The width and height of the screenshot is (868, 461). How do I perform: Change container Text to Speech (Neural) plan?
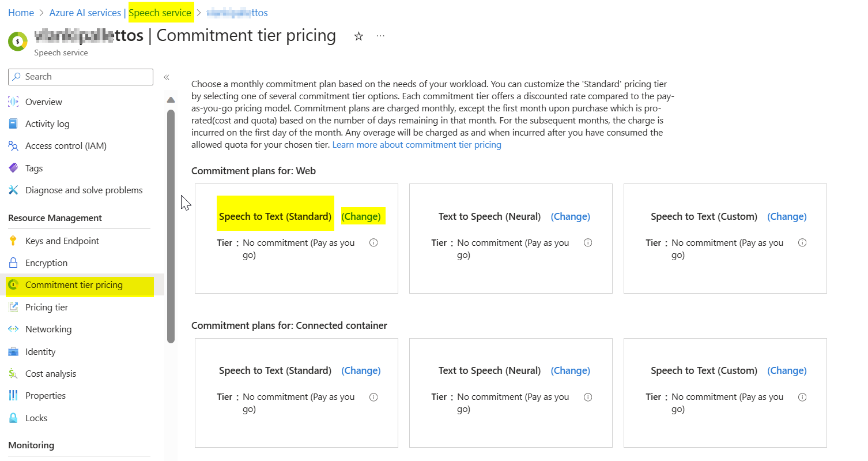(571, 370)
